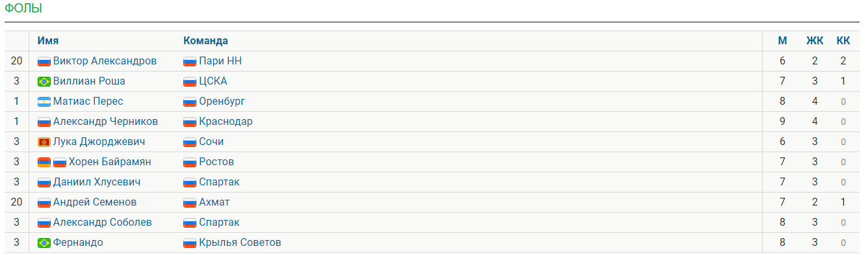Open player profile Даниил Хлусевич
The image size is (868, 255).
97,182
